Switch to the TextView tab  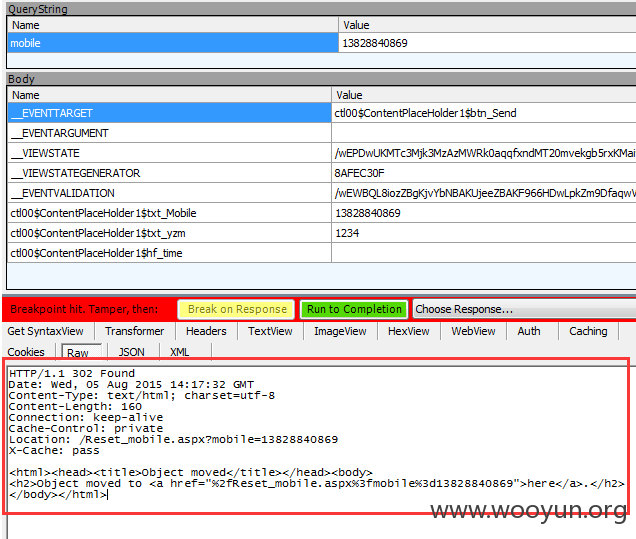pyautogui.click(x=270, y=331)
